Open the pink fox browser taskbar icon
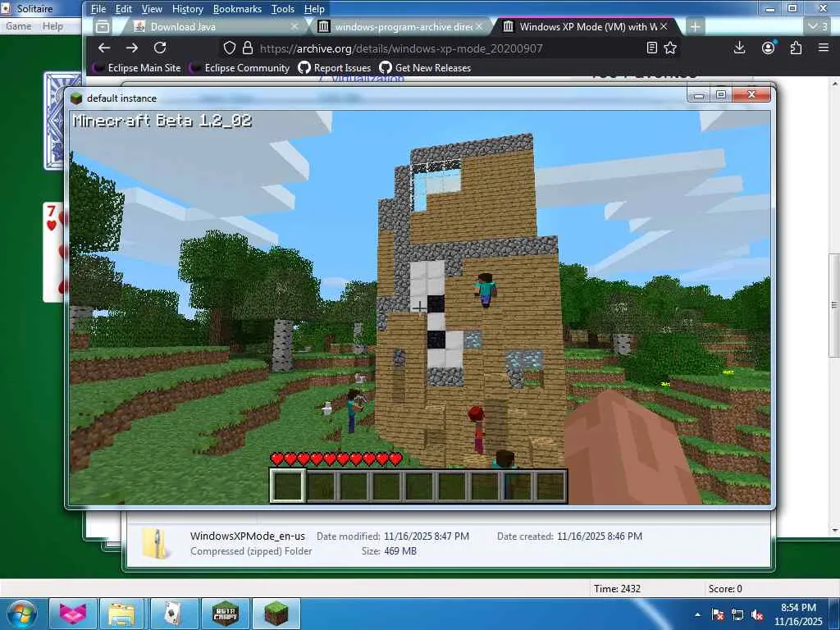This screenshot has height=630, width=840. 73,614
